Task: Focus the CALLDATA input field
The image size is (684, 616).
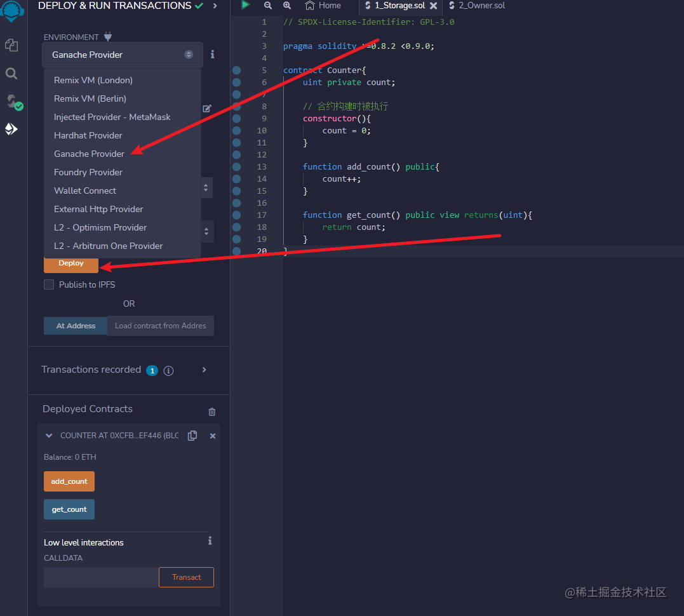Action: pyautogui.click(x=101, y=577)
